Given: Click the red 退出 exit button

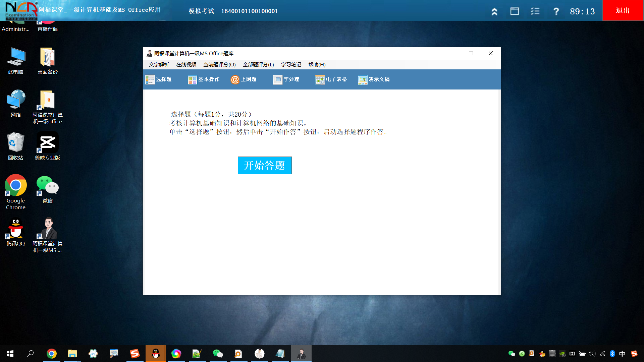Looking at the screenshot, I should pos(623,10).
